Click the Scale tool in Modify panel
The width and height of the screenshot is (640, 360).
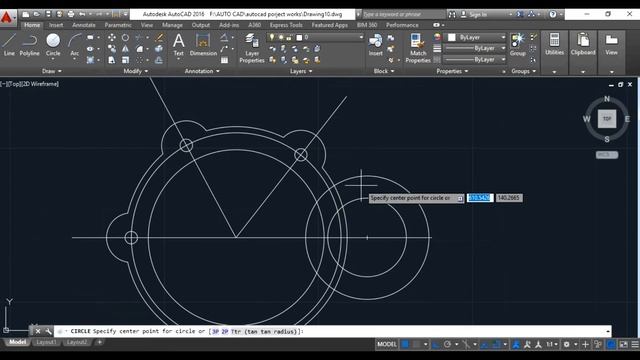point(125,60)
